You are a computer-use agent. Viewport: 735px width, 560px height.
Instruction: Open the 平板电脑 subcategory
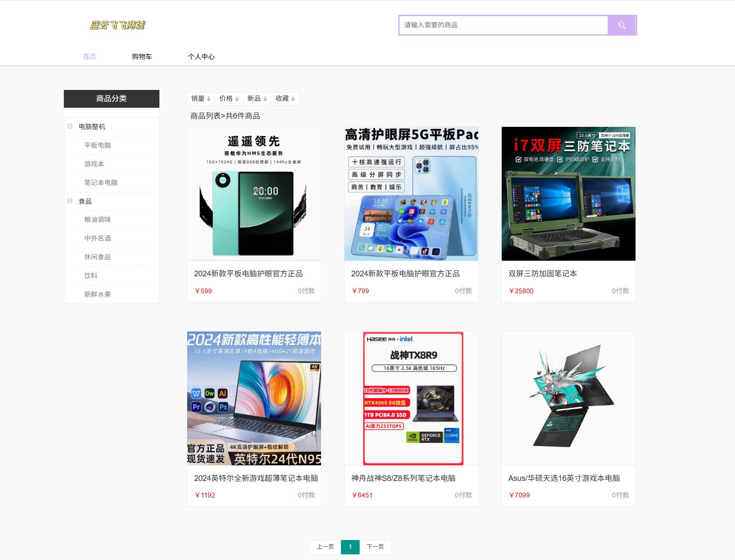click(x=98, y=145)
